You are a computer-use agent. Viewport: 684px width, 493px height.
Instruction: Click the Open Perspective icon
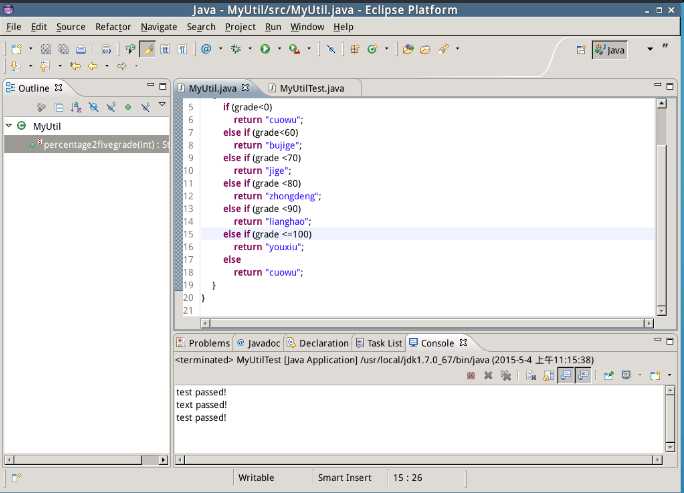(x=581, y=50)
